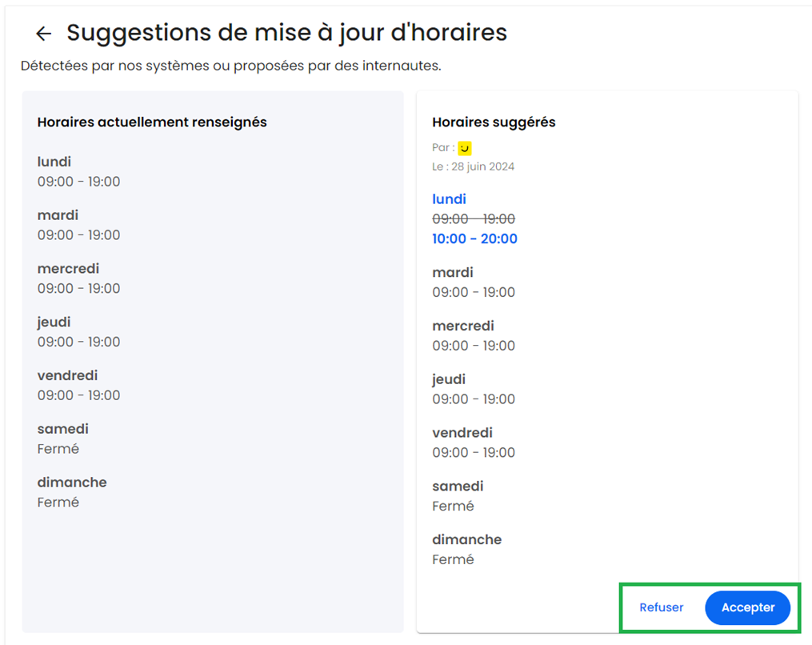This screenshot has height=645, width=812.
Task: Click the yellow smiley suggester icon
Action: [x=465, y=148]
